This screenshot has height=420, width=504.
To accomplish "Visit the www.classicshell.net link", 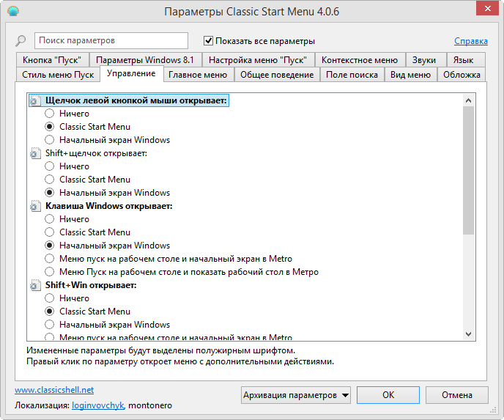I will [54, 390].
